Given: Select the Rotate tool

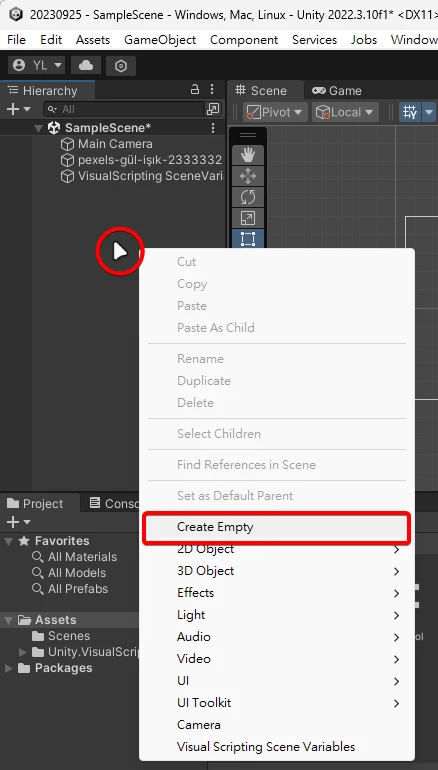Looking at the screenshot, I should click(x=248, y=197).
